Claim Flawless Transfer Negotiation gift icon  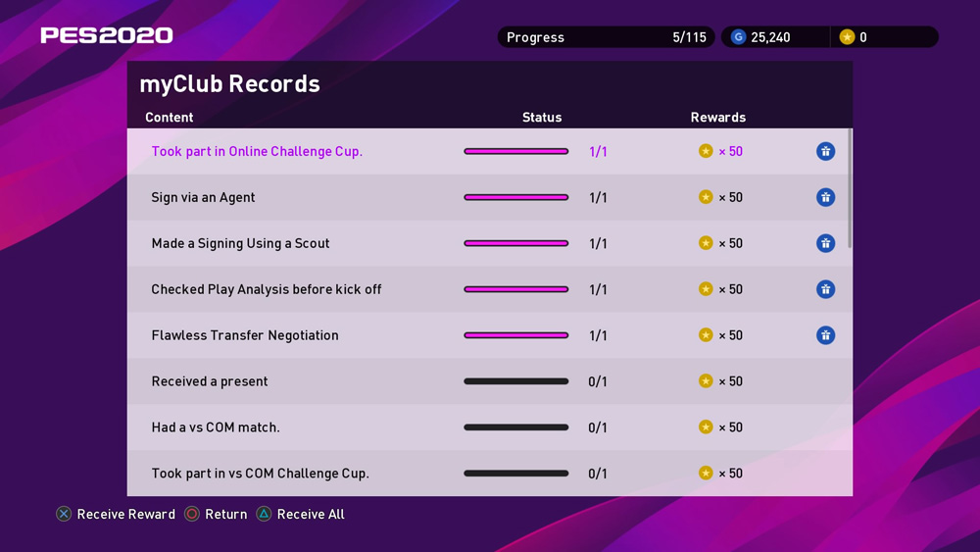(x=825, y=335)
